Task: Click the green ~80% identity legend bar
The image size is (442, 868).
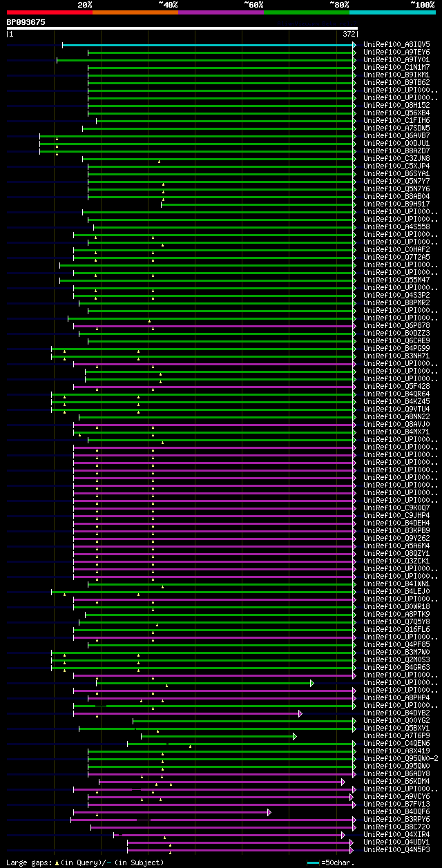Action: point(307,12)
